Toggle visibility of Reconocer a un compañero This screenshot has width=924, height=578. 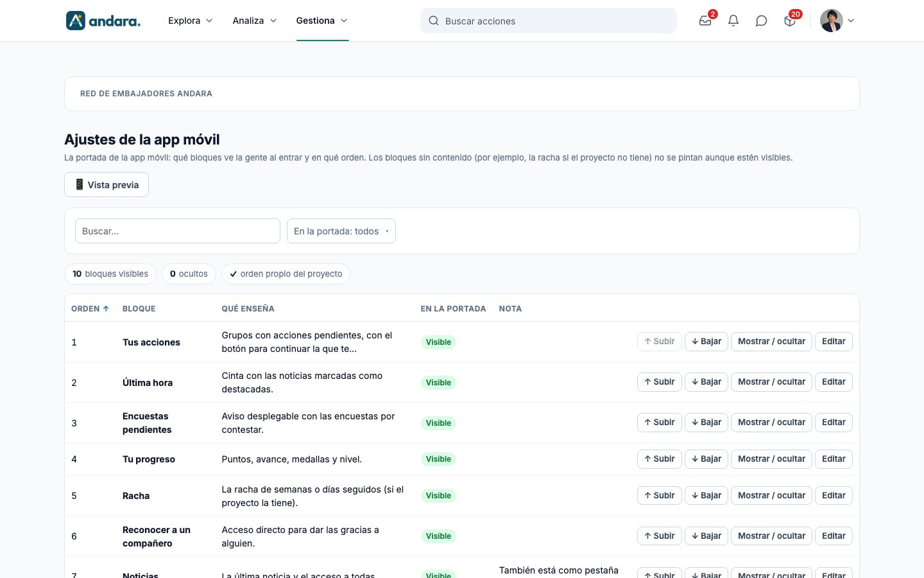click(x=772, y=536)
